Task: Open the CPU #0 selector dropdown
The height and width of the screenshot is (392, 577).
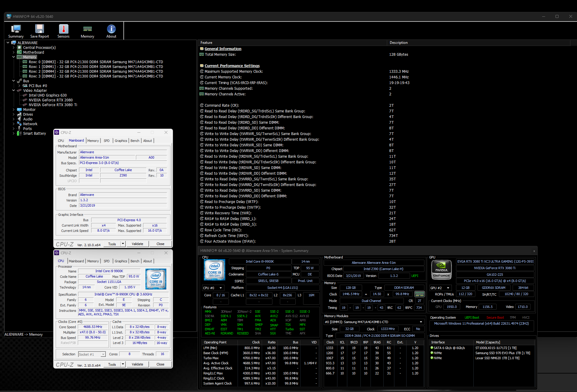Action: coord(221,288)
